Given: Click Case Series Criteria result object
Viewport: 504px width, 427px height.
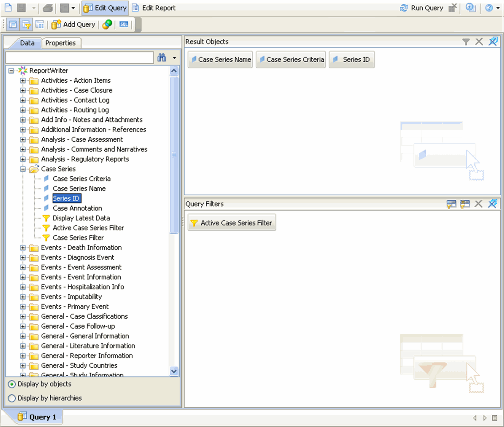Looking at the screenshot, I should (291, 60).
